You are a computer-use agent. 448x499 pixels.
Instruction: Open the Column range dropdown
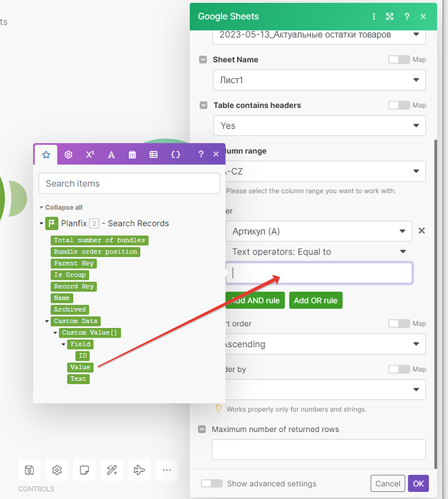point(325,171)
